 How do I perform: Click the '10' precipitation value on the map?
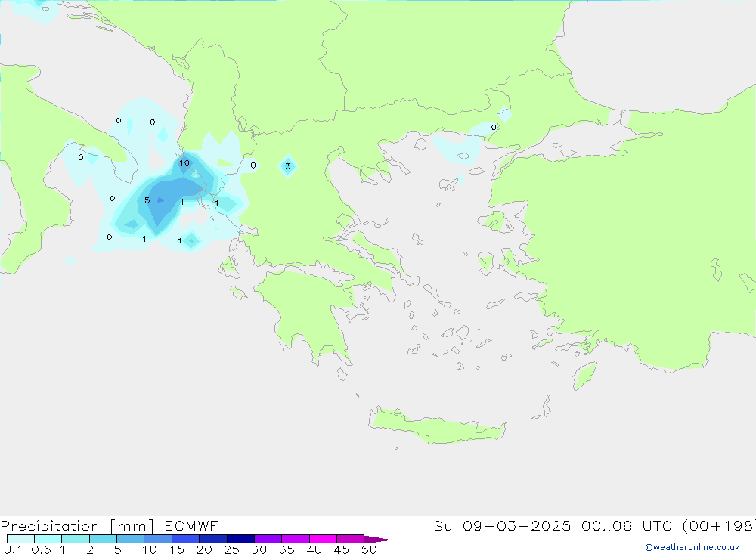coord(184,163)
